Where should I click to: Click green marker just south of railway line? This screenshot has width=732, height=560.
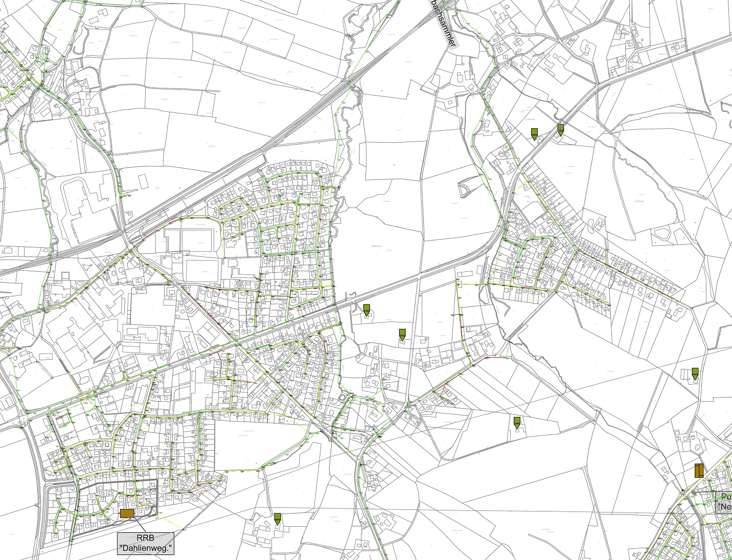(x=366, y=309)
